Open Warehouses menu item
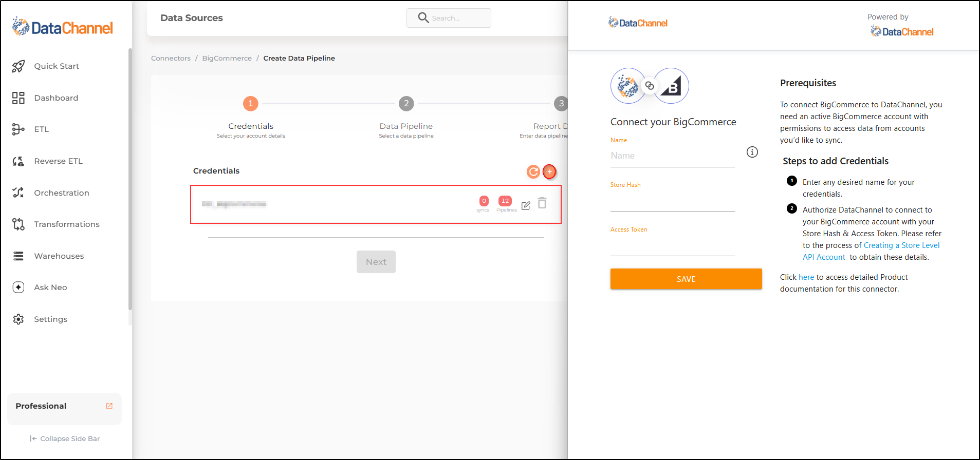Image resolution: width=980 pixels, height=460 pixels. click(59, 256)
